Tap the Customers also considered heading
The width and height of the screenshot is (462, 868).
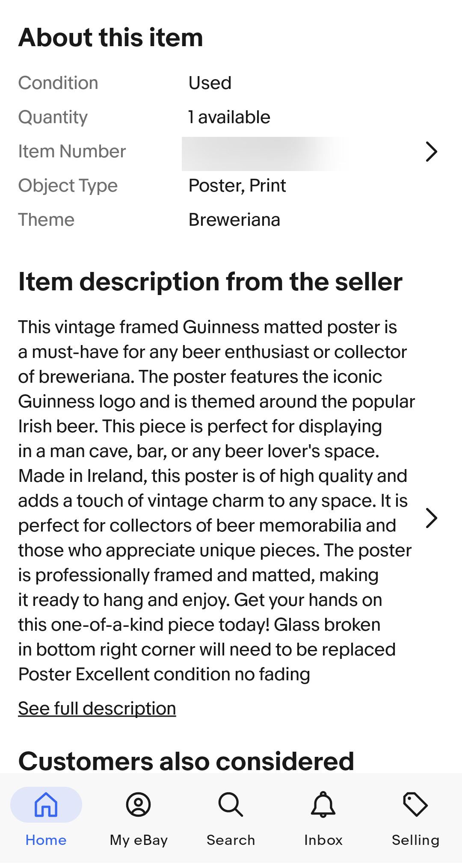186,760
